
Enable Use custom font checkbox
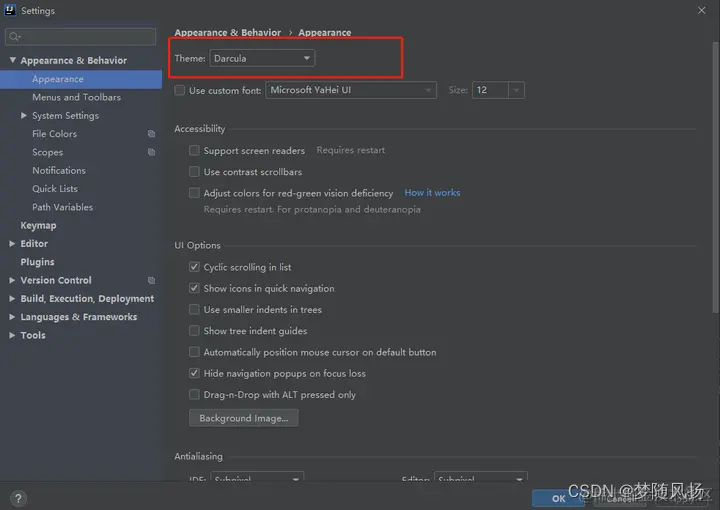coord(180,90)
